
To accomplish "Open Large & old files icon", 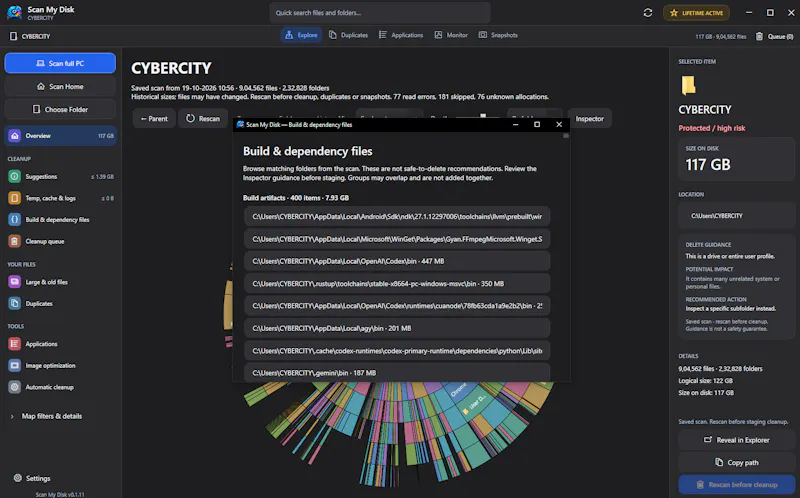I will (15, 282).
